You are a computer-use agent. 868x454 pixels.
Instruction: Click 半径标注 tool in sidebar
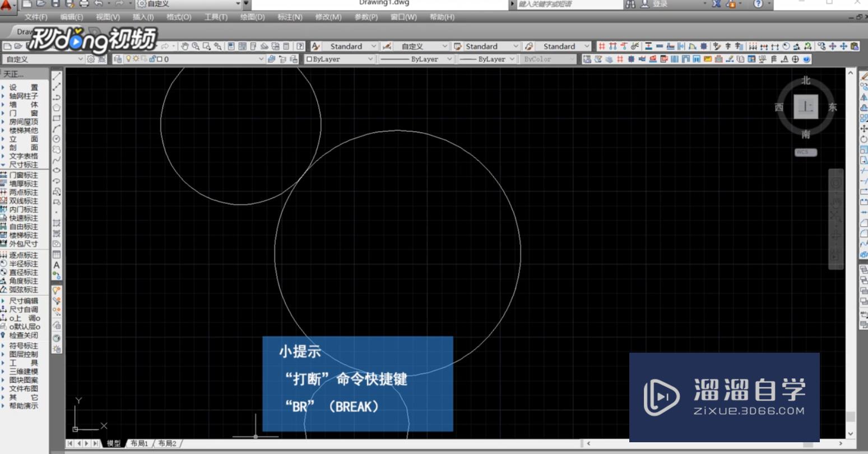click(x=24, y=264)
